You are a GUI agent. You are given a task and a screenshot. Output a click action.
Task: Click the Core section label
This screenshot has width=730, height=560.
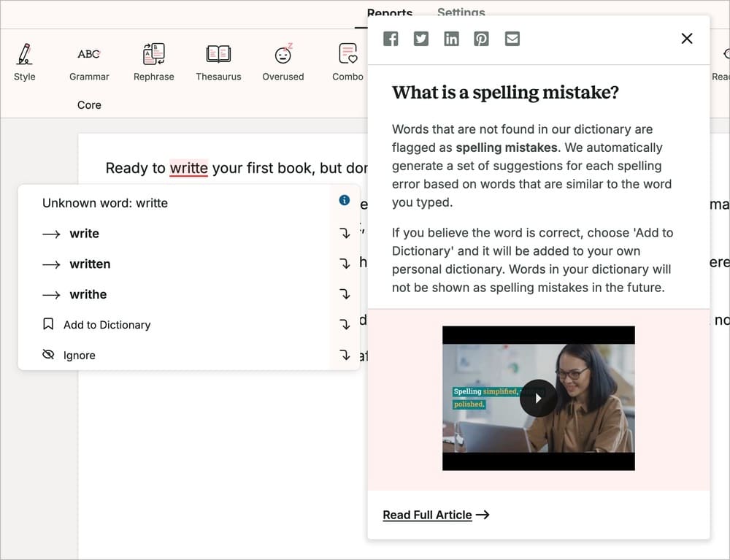pyautogui.click(x=89, y=105)
